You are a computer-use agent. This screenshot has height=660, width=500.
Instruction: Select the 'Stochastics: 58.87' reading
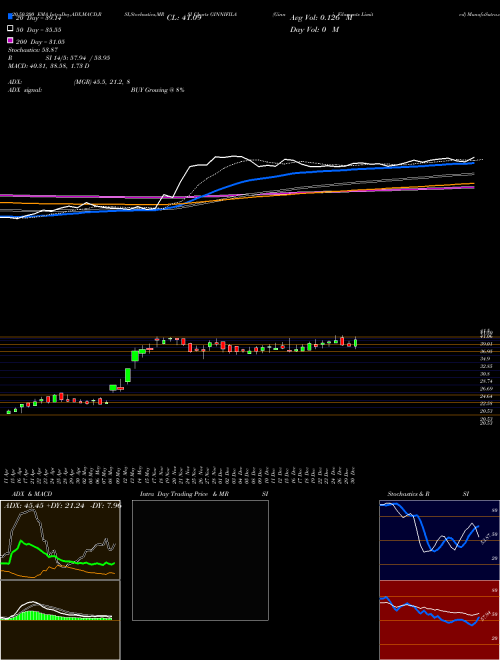33,50
